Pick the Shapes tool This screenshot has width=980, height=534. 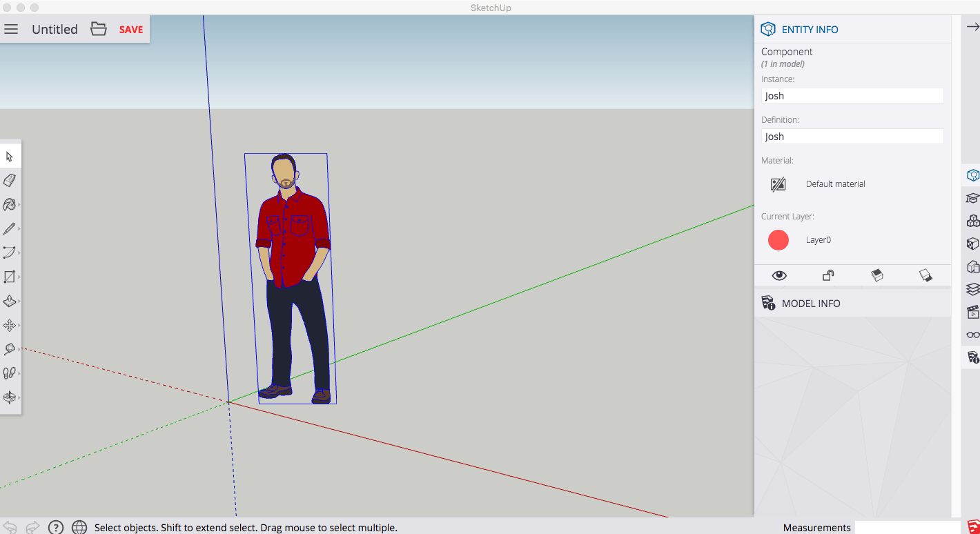click(x=10, y=277)
